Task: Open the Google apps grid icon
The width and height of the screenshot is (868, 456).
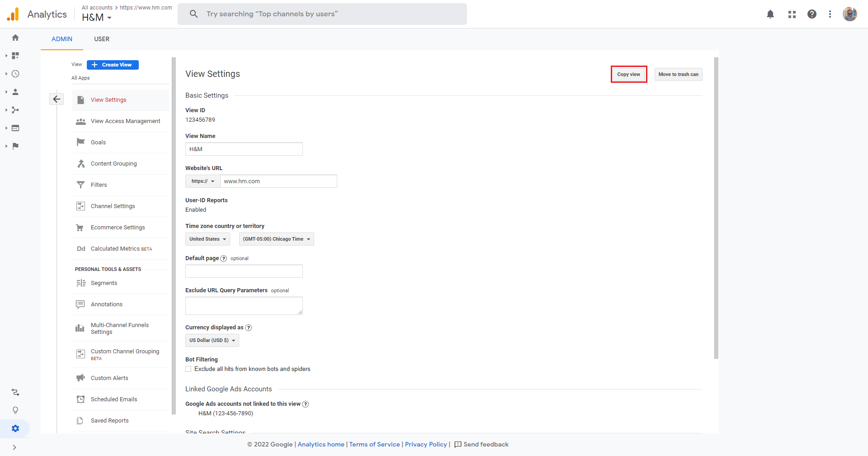Action: coord(792,14)
